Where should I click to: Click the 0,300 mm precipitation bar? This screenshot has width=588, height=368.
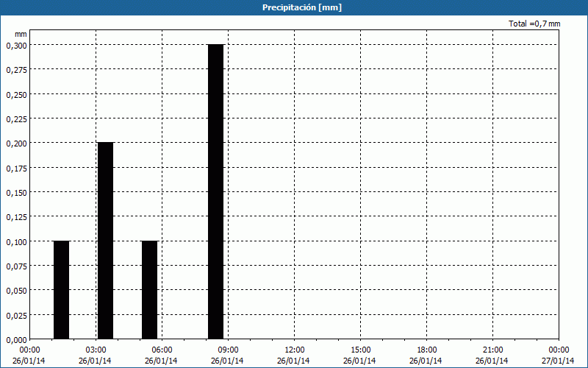click(215, 192)
